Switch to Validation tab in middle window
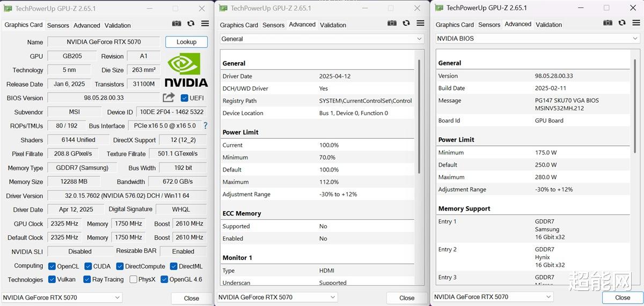Image resolution: width=644 pixels, height=306 pixels. (333, 25)
